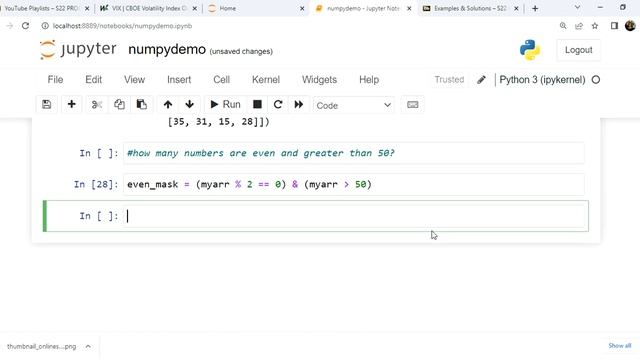Open the cell type Code dropdown
640x360 pixels.
pos(353,105)
